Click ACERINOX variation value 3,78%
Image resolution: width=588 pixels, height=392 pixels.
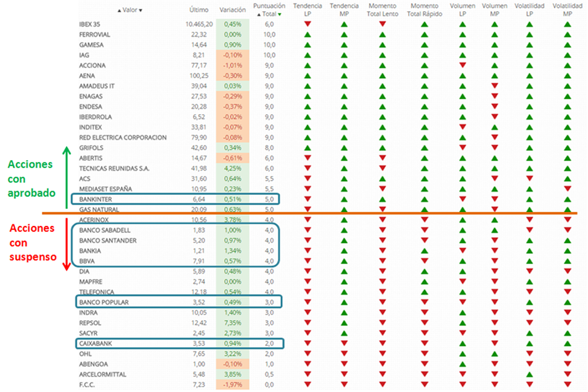coord(232,220)
